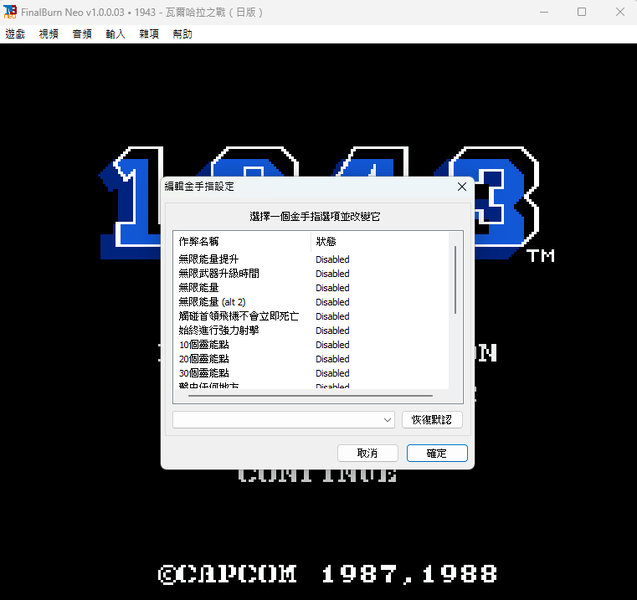Screen dimensions: 637x600
Task: Minimize the FinalBurn Neo window
Action: pos(544,12)
